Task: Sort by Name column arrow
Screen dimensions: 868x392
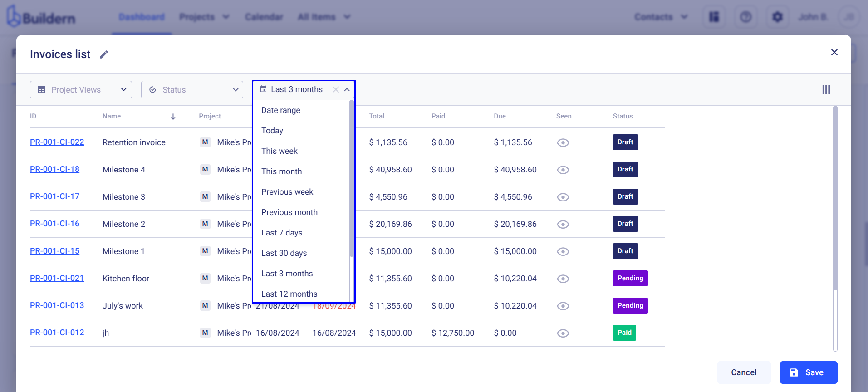Action: click(x=173, y=117)
